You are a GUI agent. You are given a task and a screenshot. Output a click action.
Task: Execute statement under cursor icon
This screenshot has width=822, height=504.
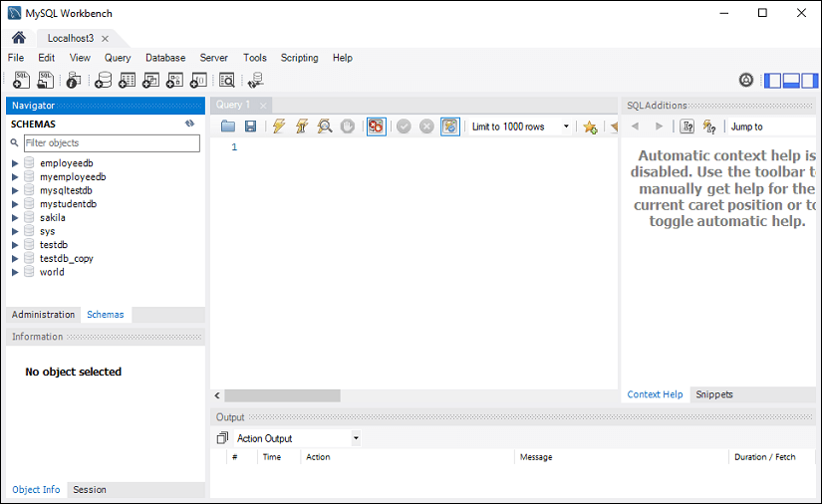302,126
